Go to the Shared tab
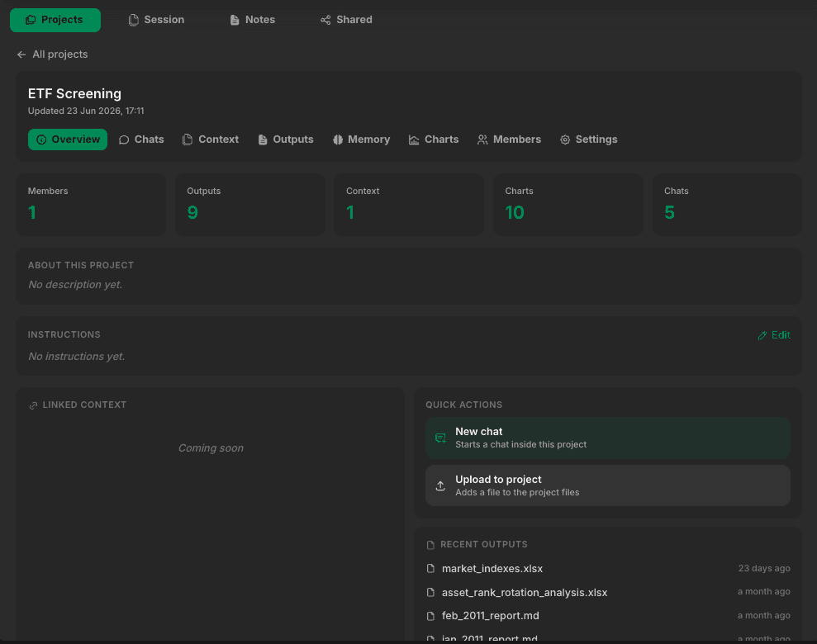 click(x=346, y=20)
